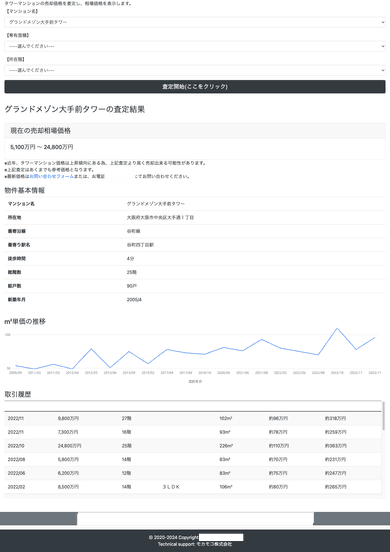Image resolution: width=390 pixels, height=552 pixels.
Task: Click the 16階 floor cell
Action: coord(126,432)
